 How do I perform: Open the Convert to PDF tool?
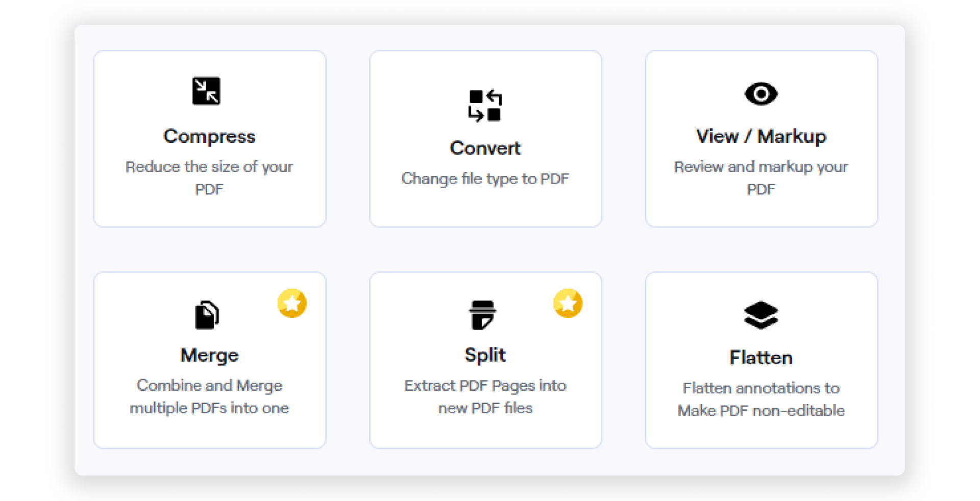pyautogui.click(x=485, y=139)
